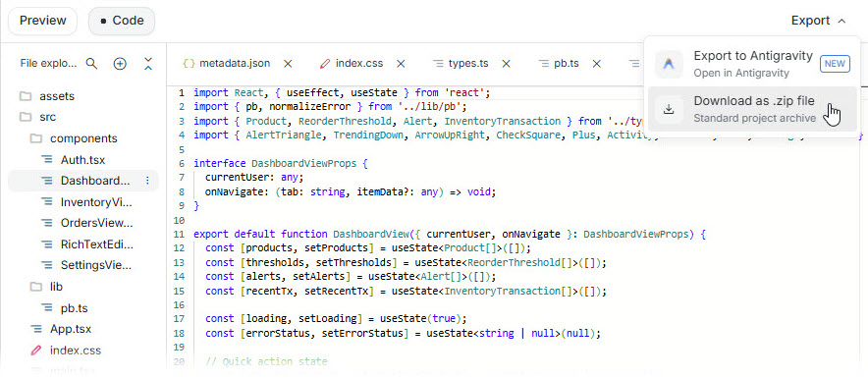868x378 pixels.
Task: Click the assets folder icon
Action: 26,96
